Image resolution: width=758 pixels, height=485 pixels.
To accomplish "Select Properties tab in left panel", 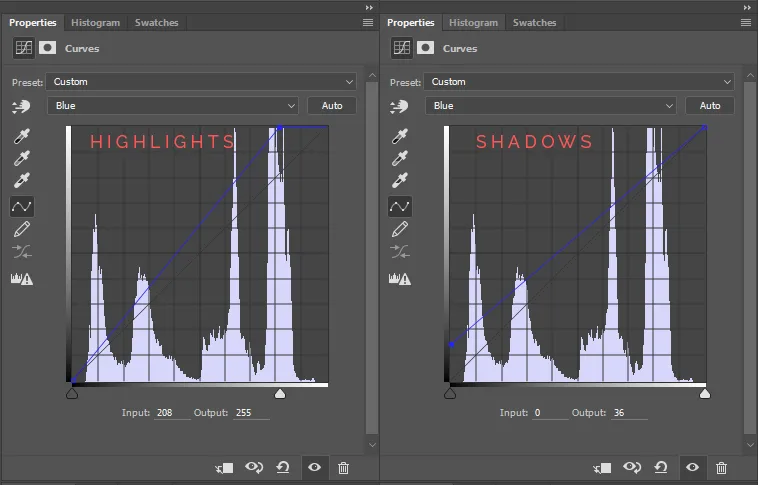I will (x=32, y=23).
